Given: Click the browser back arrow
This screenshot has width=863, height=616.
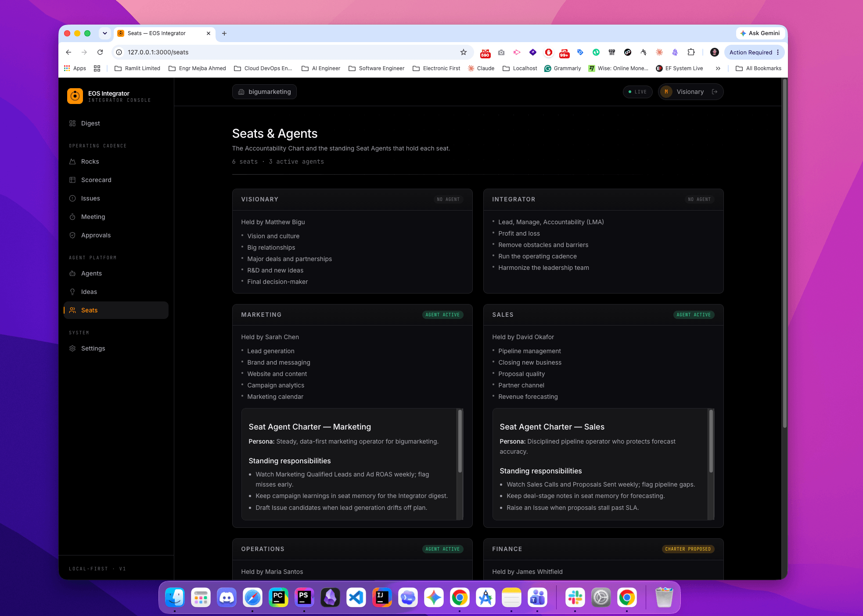Looking at the screenshot, I should pos(68,52).
